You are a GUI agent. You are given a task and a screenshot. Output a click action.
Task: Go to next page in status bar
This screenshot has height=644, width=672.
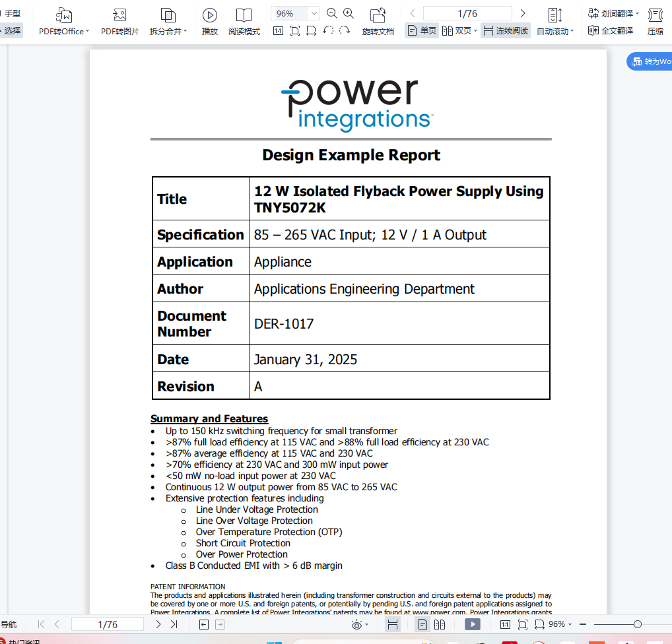point(158,624)
